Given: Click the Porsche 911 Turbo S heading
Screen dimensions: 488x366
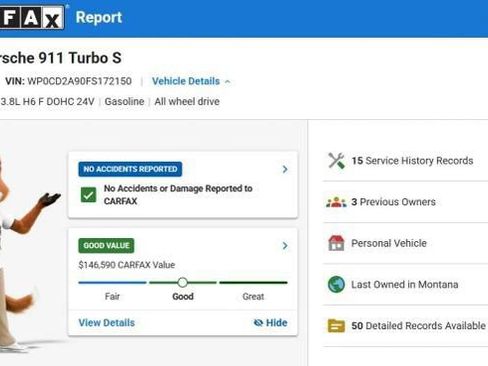Looking at the screenshot, I should [x=61, y=58].
